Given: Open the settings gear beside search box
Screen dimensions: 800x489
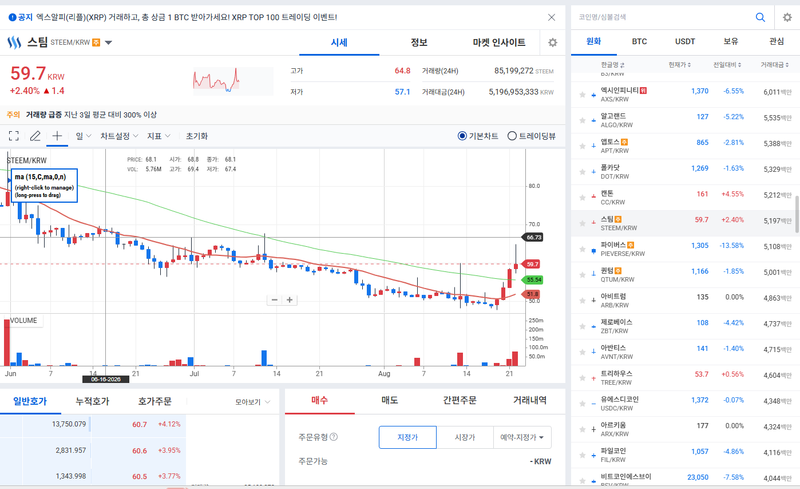Looking at the screenshot, I should (787, 17).
